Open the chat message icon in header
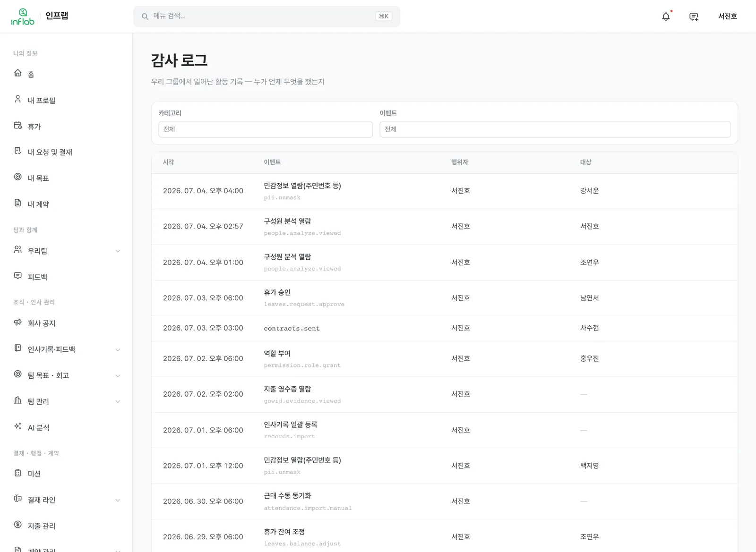The height and width of the screenshot is (552, 756). [x=694, y=17]
